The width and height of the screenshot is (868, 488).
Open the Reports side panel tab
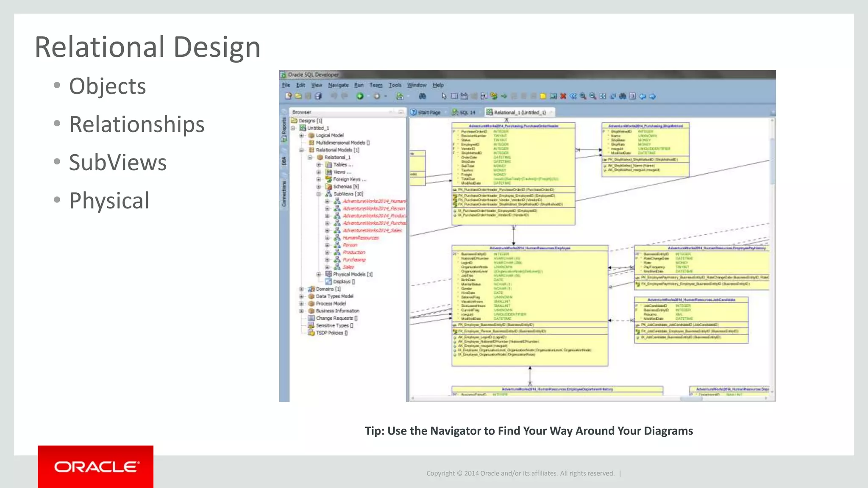pos(284,130)
